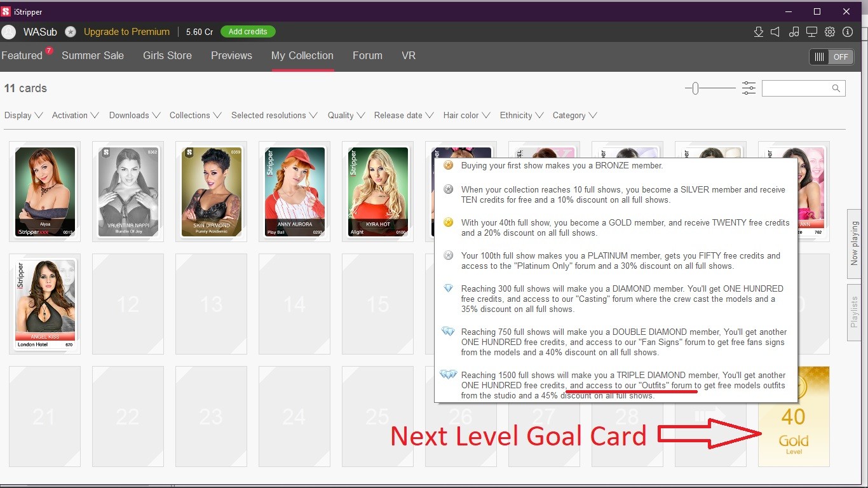868x488 pixels.
Task: Open the filter sliders icon beside search
Action: (749, 88)
